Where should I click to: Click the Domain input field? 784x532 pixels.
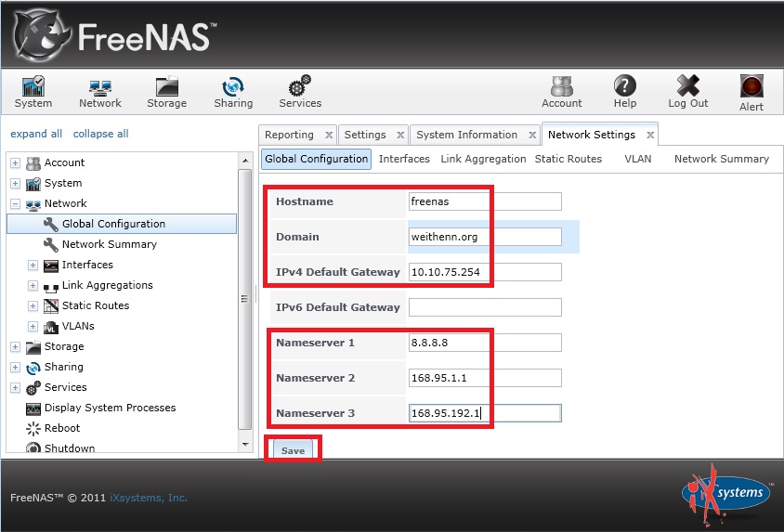click(485, 237)
